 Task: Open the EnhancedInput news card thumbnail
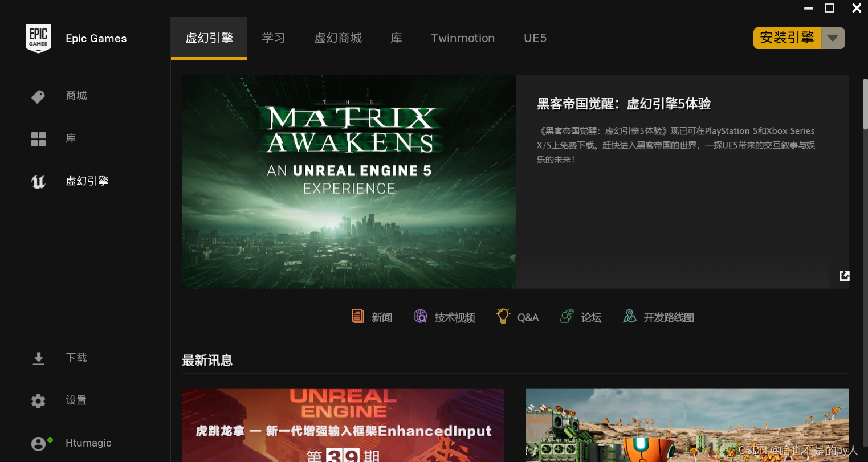pyautogui.click(x=343, y=425)
